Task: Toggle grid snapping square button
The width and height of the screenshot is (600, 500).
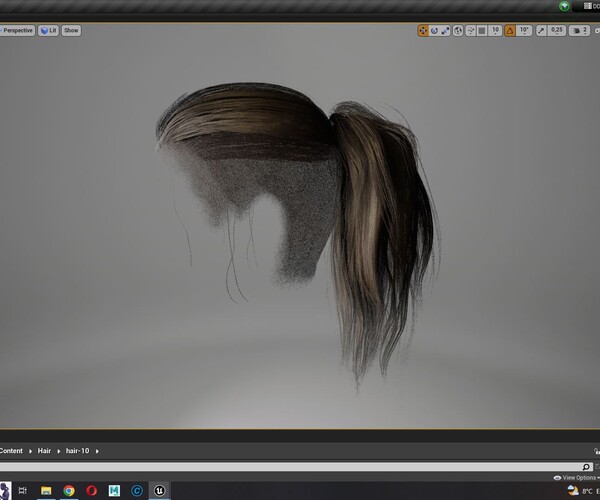Action: (x=482, y=31)
